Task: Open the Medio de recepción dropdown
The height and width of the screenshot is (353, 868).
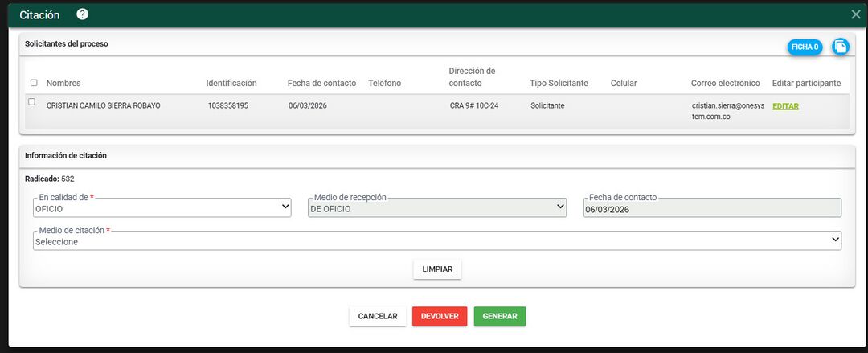Action: 437,208
